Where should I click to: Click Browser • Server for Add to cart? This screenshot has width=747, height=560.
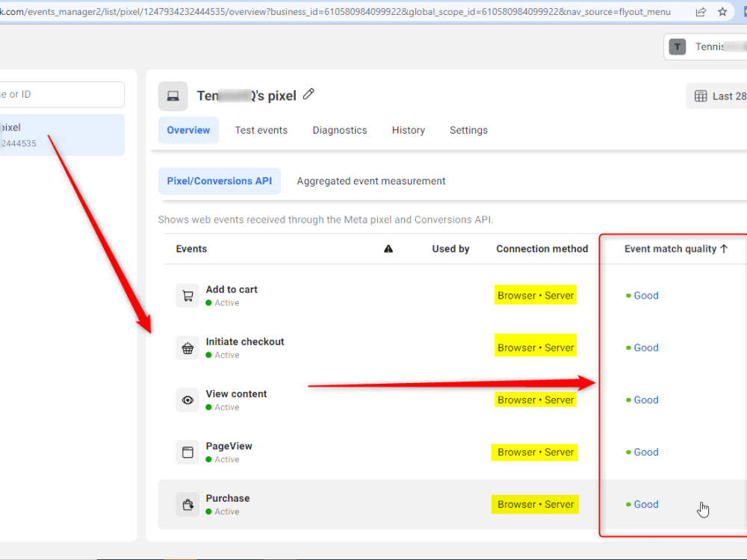tap(536, 295)
